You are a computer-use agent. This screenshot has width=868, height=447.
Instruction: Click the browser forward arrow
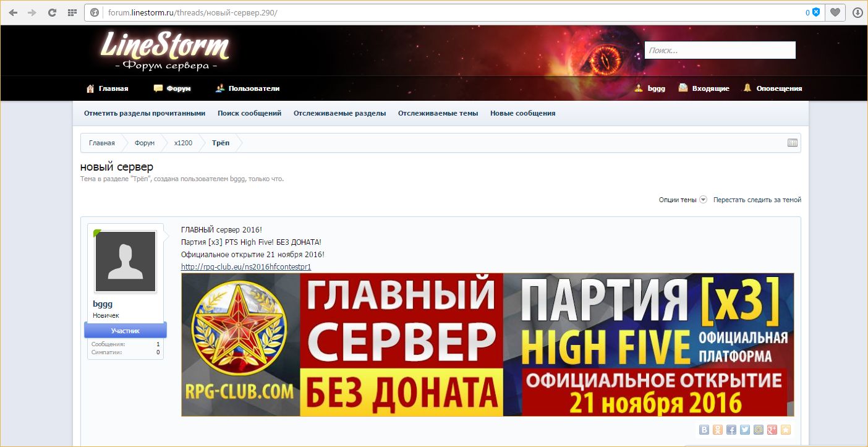click(x=32, y=12)
